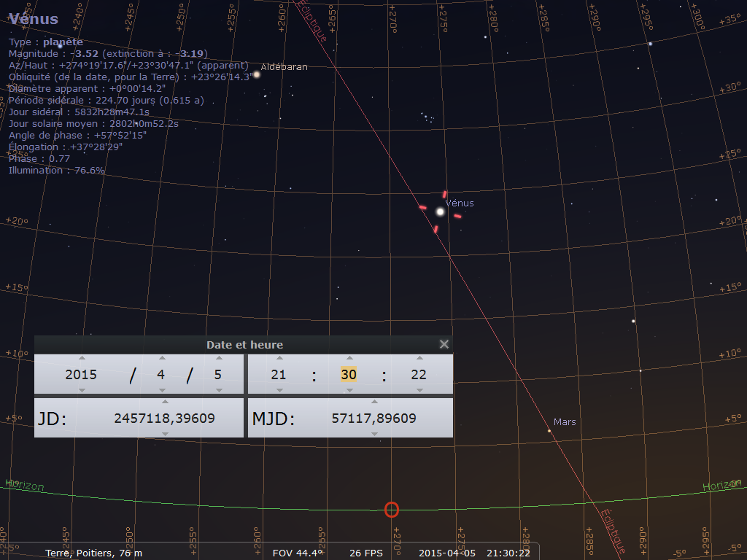The height and width of the screenshot is (560, 747).
Task: Click the JD value 2457118,39609
Action: pos(164,419)
